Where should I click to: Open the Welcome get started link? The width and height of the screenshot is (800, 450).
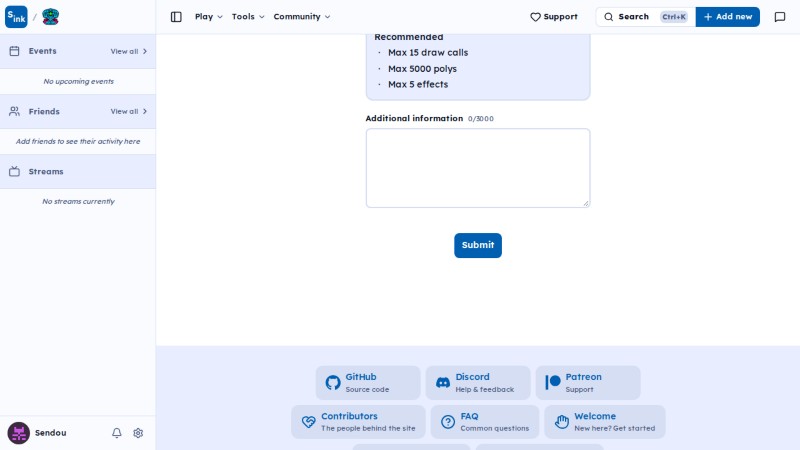pos(605,422)
